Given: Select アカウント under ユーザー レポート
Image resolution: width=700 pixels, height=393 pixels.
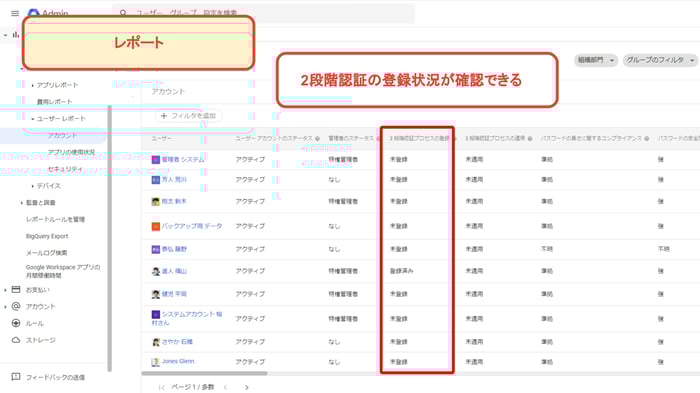Looking at the screenshot, I should (x=62, y=135).
